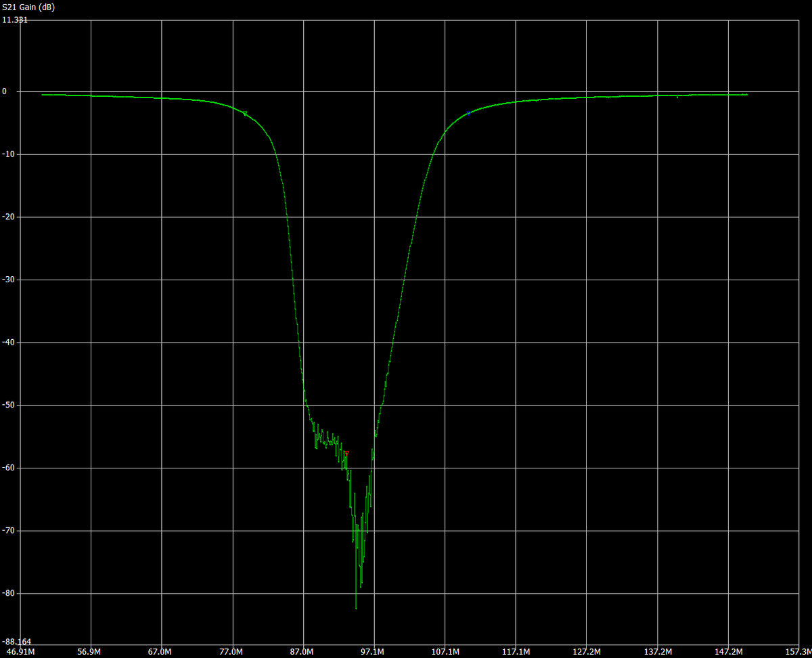This screenshot has height=658, width=812.
Task: Click the 107.1M frequency label
Action: click(x=445, y=652)
